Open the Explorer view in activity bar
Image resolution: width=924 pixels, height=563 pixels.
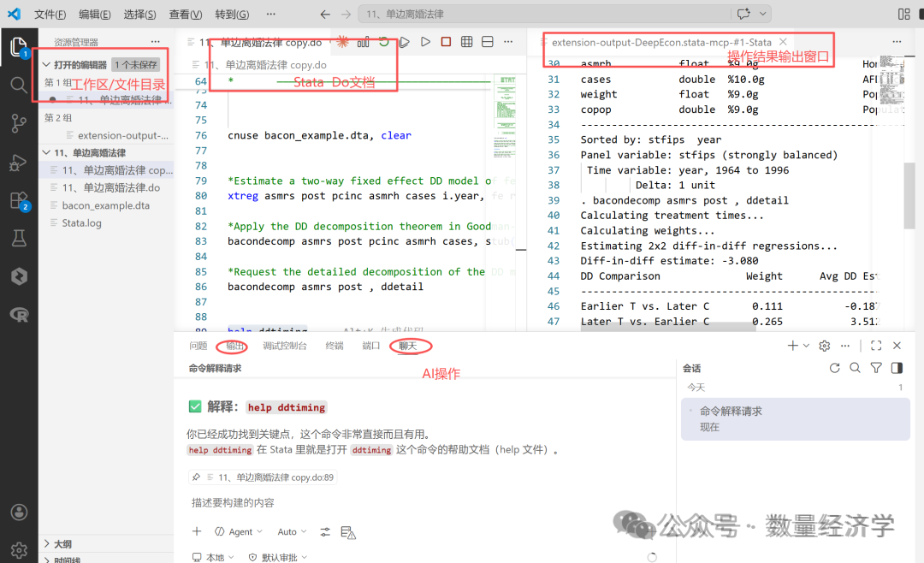18,46
